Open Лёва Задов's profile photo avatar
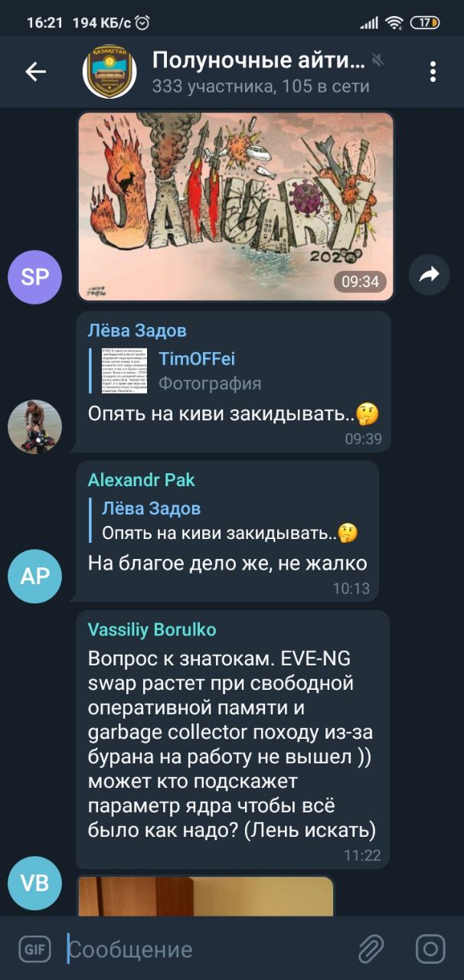 [34, 426]
